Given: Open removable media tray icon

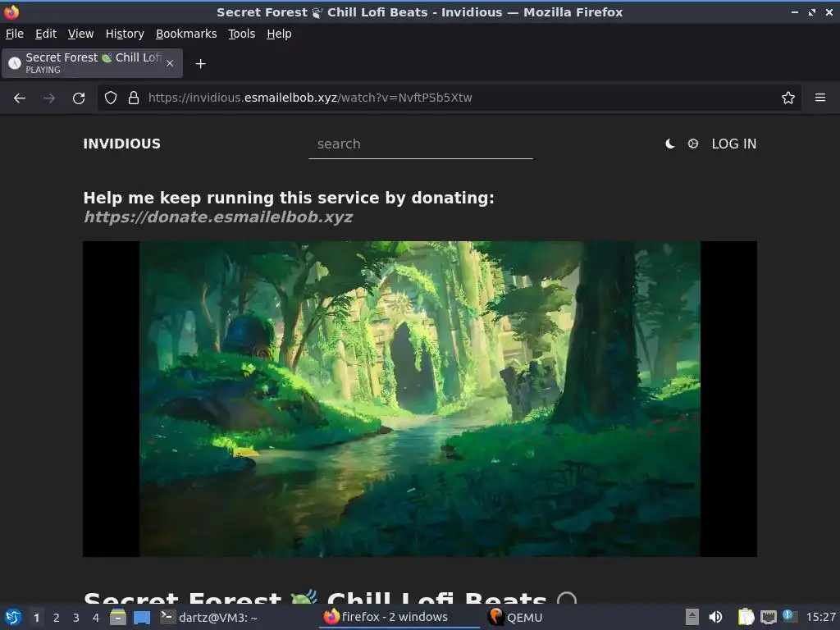Looking at the screenshot, I should point(692,617).
